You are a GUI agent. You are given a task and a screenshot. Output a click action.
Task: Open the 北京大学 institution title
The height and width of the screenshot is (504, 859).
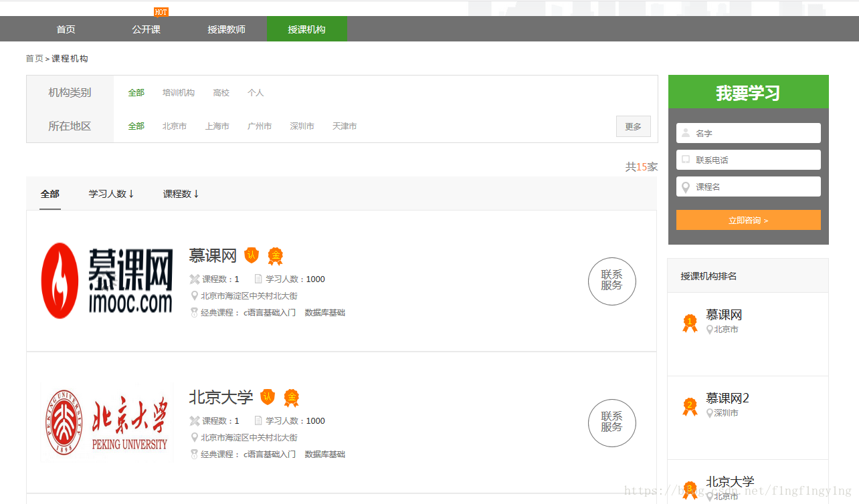(x=221, y=397)
